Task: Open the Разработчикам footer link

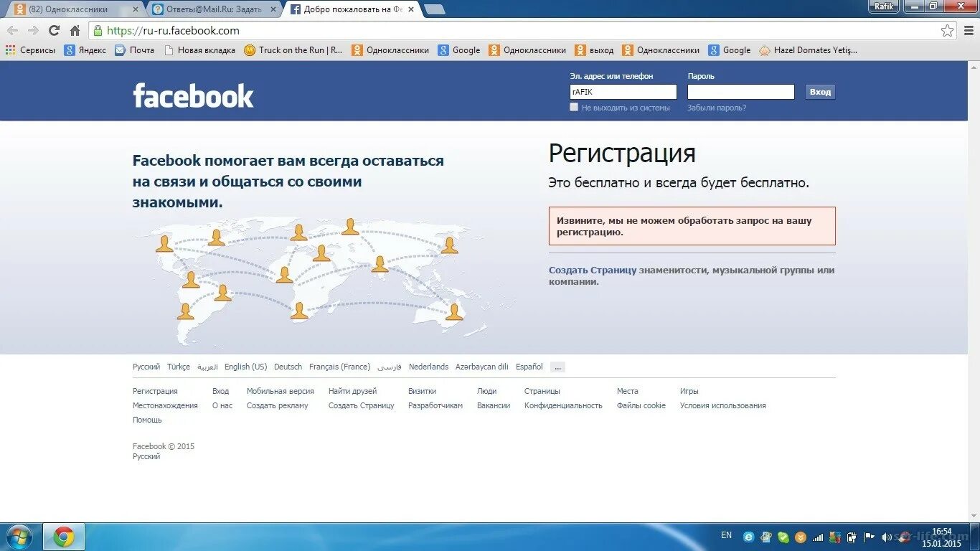Action: coord(435,405)
